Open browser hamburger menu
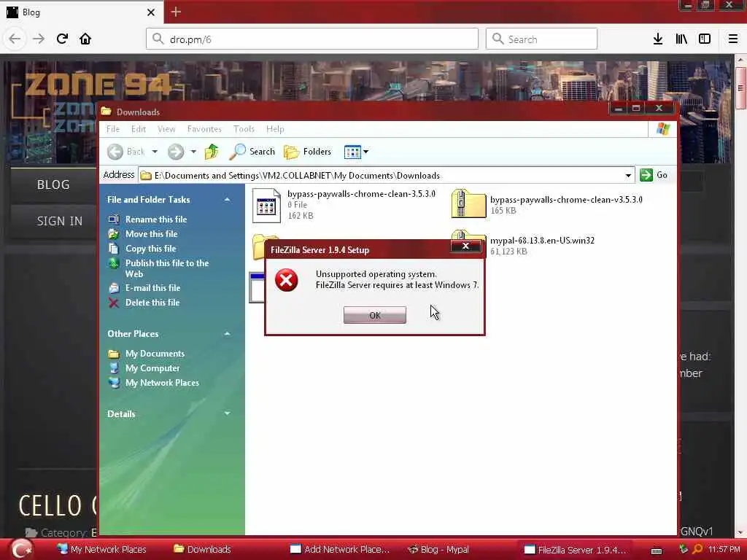Viewport: 747px width, 560px height. pyautogui.click(x=732, y=39)
